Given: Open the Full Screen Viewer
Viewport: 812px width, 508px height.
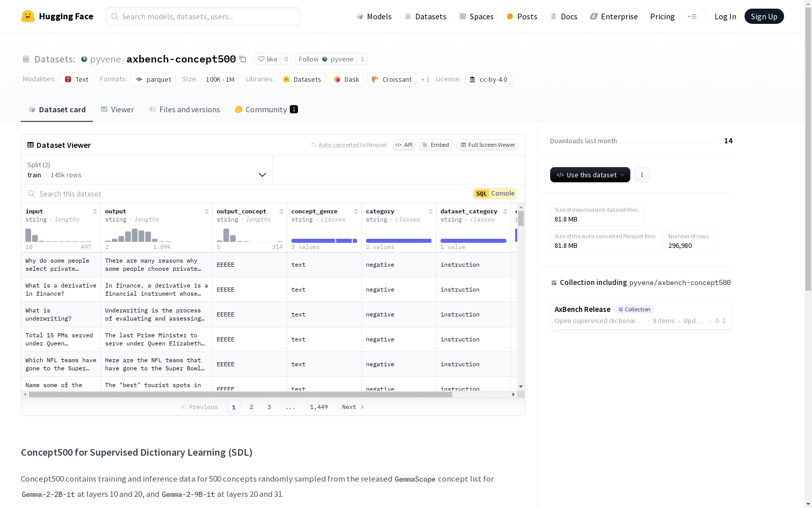Looking at the screenshot, I should (488, 145).
